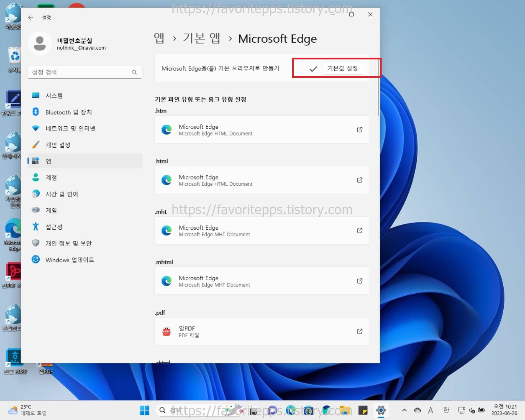The width and height of the screenshot is (525, 420).
Task: Click open-link icon on .htm row
Action: pyautogui.click(x=360, y=130)
